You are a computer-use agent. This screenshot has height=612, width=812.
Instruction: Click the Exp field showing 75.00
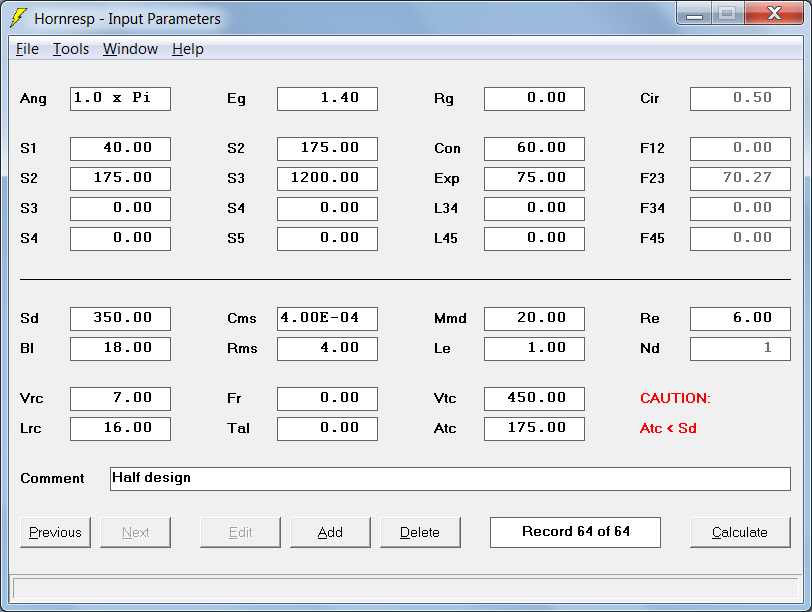coord(534,179)
